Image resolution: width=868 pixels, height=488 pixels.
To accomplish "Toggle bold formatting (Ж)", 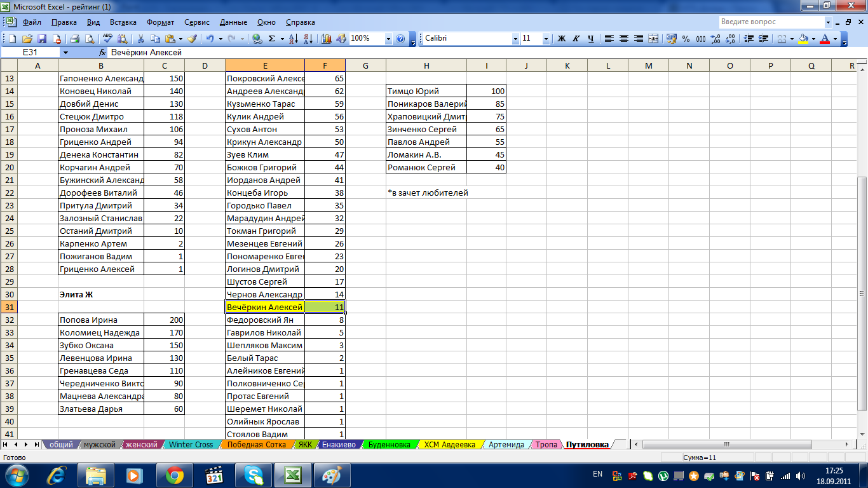I will 562,39.
